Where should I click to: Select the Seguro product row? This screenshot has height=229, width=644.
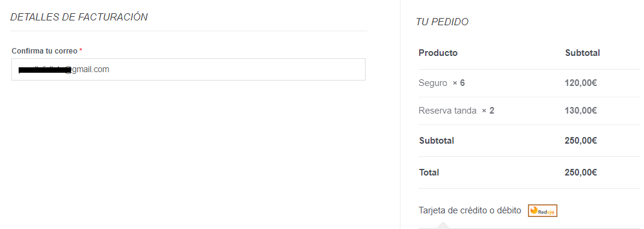pos(529,84)
